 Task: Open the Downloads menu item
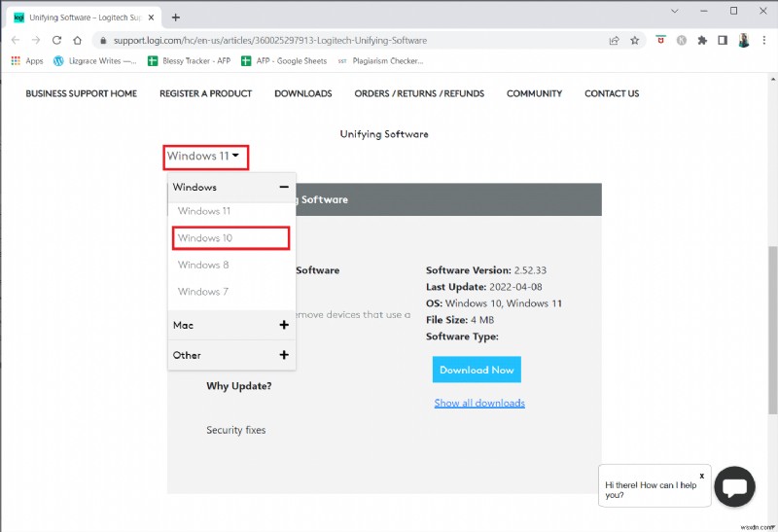(x=303, y=93)
